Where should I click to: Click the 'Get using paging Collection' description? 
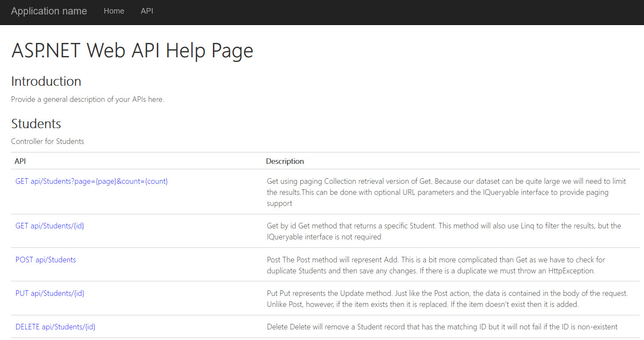[x=446, y=192]
